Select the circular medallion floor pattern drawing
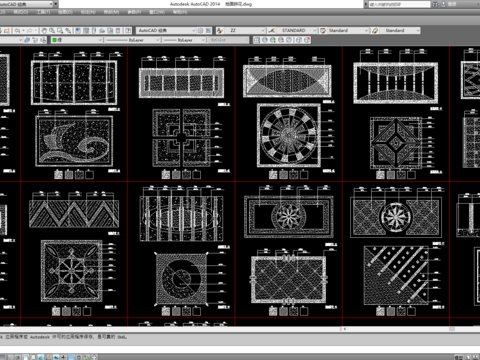The image size is (480, 360). tap(289, 135)
